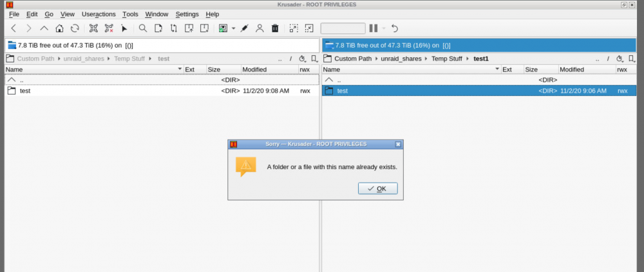The image size is (644, 272).
Task: Activate the black arrow pointer tool
Action: tap(124, 28)
